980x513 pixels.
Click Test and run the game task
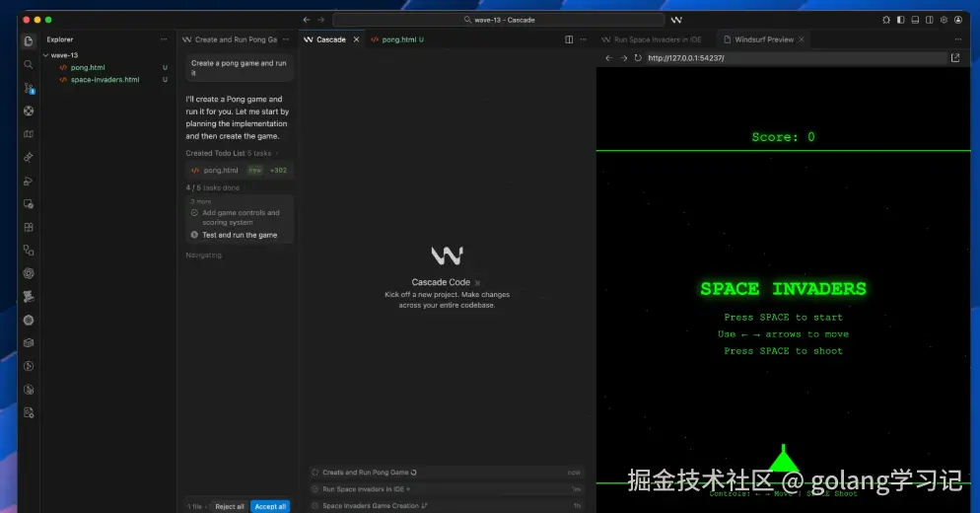[240, 235]
